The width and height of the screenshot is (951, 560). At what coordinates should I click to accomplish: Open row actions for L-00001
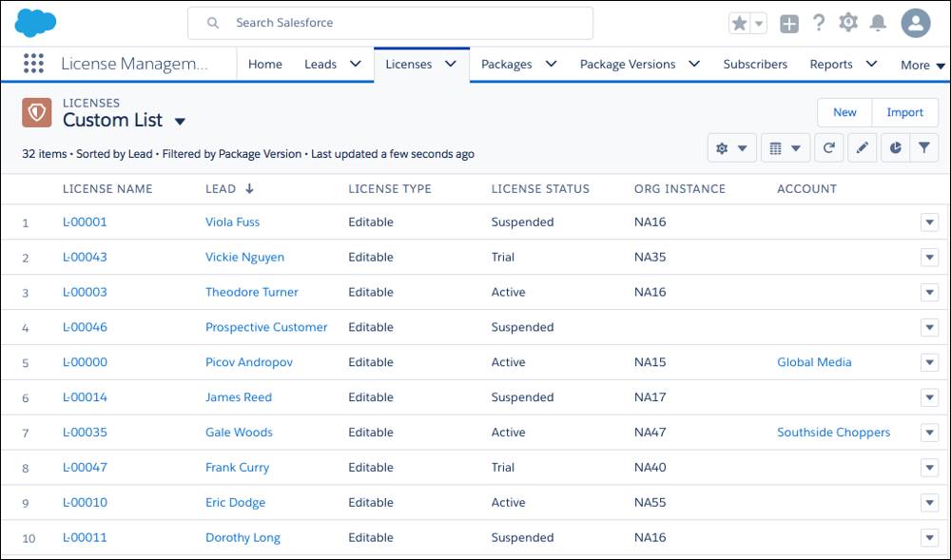pos(929,222)
